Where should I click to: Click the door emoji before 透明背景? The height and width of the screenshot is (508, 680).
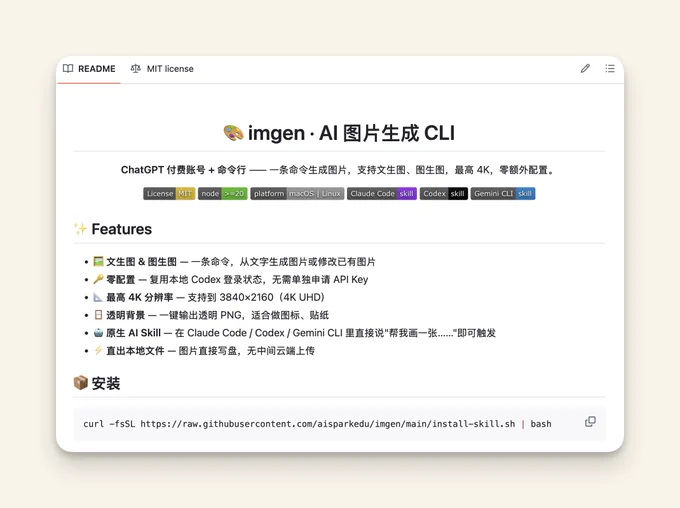pos(98,315)
